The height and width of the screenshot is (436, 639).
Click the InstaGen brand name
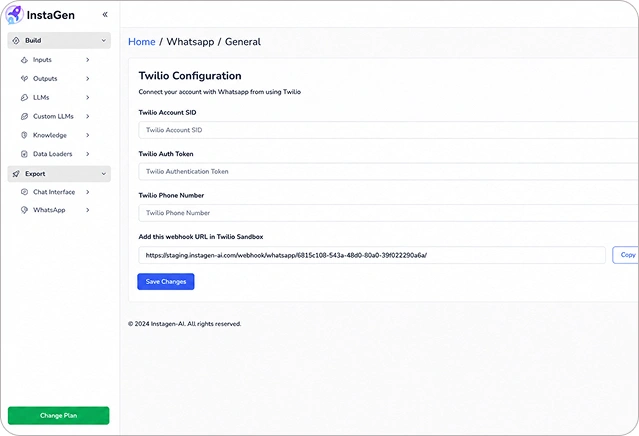click(51, 15)
